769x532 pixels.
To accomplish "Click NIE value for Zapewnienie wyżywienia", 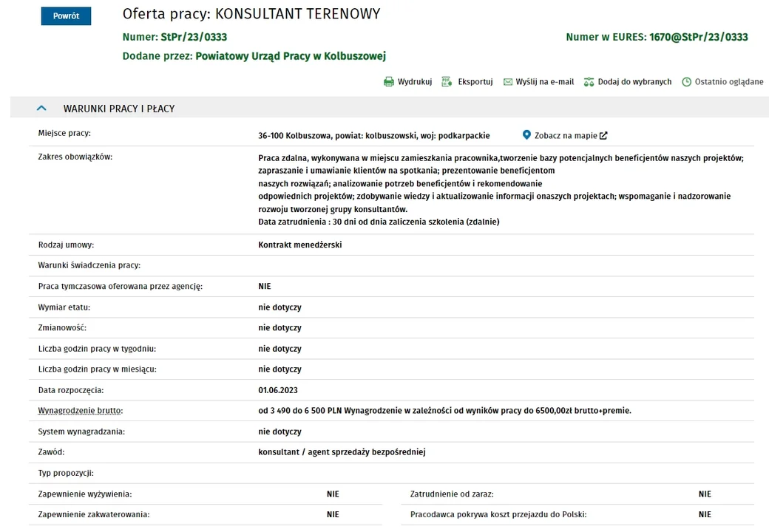I will [333, 494].
